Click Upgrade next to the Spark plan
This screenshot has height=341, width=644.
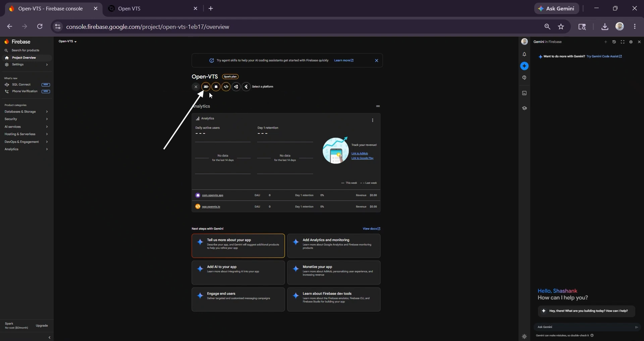(x=42, y=326)
